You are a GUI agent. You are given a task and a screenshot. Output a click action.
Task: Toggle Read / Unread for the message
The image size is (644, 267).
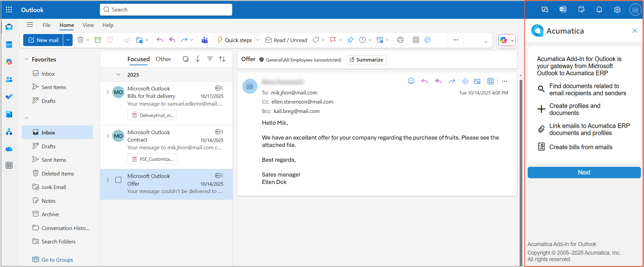click(286, 40)
